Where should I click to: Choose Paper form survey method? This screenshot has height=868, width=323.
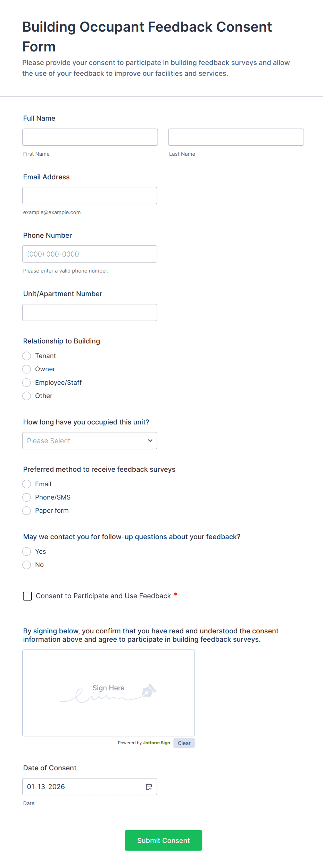[x=26, y=510]
